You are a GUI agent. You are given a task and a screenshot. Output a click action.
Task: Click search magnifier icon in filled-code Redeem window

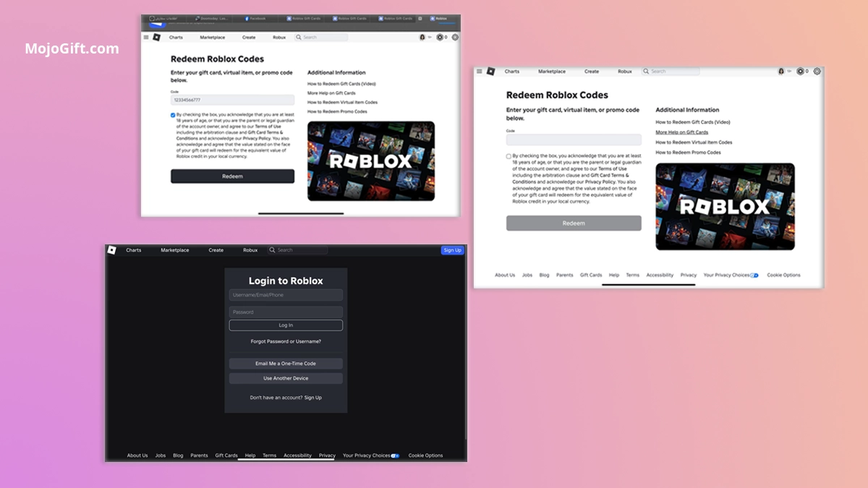pos(299,37)
